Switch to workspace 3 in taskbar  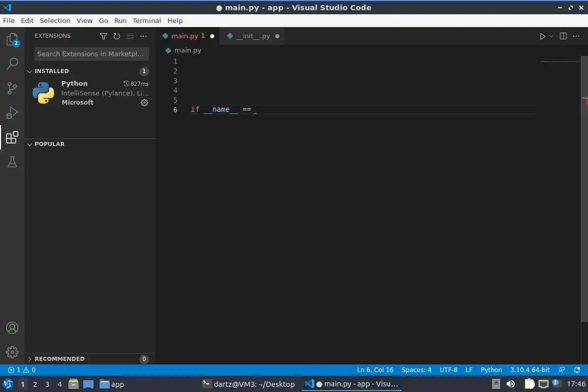47,384
